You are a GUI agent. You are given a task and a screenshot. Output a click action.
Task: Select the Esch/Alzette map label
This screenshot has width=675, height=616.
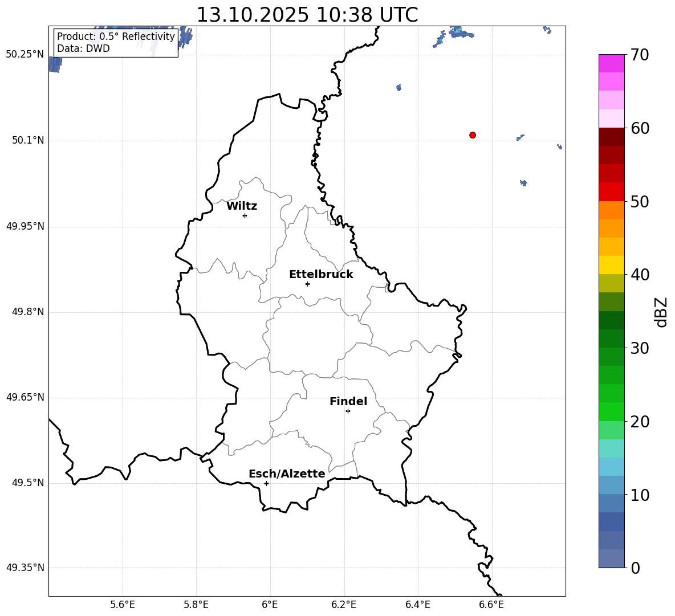[x=287, y=474]
